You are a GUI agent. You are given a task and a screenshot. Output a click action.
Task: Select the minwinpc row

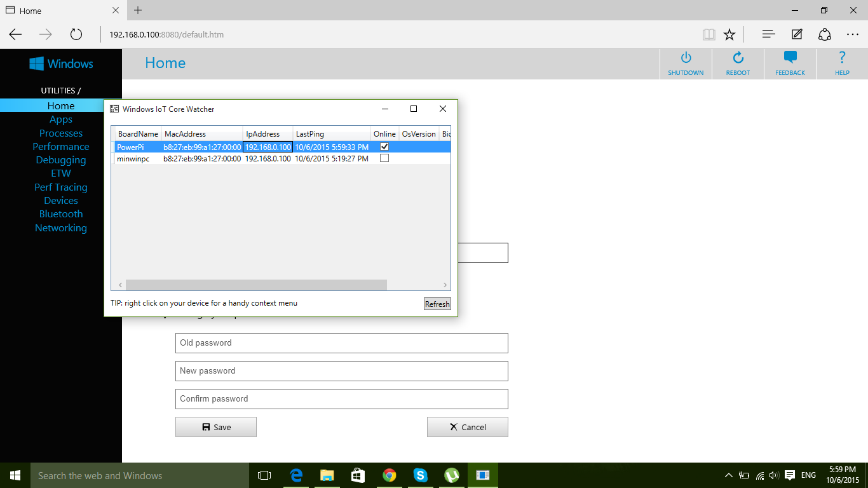coord(281,159)
